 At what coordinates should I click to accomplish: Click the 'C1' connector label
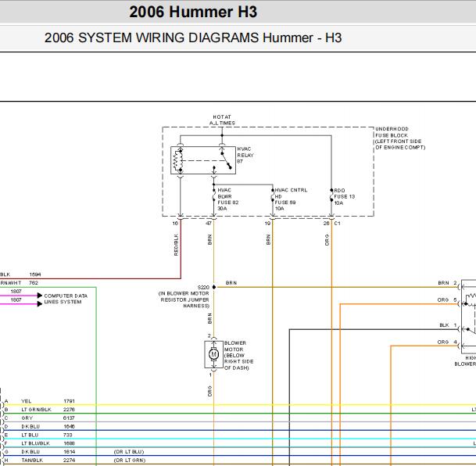pyautogui.click(x=338, y=223)
